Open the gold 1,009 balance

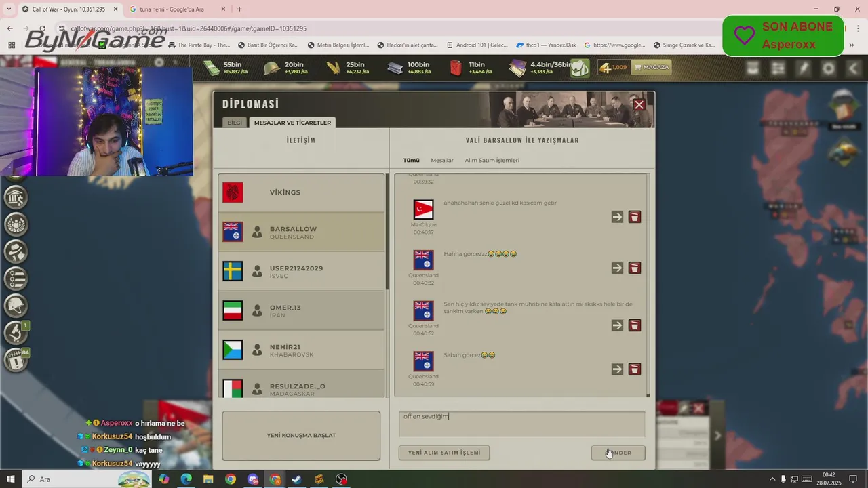[x=614, y=68]
